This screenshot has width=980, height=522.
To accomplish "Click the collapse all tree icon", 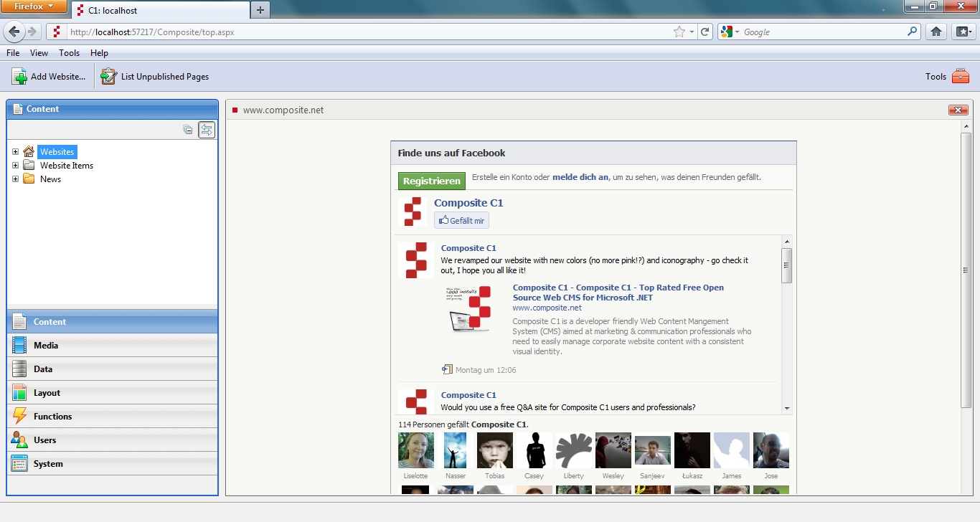I will [x=188, y=130].
